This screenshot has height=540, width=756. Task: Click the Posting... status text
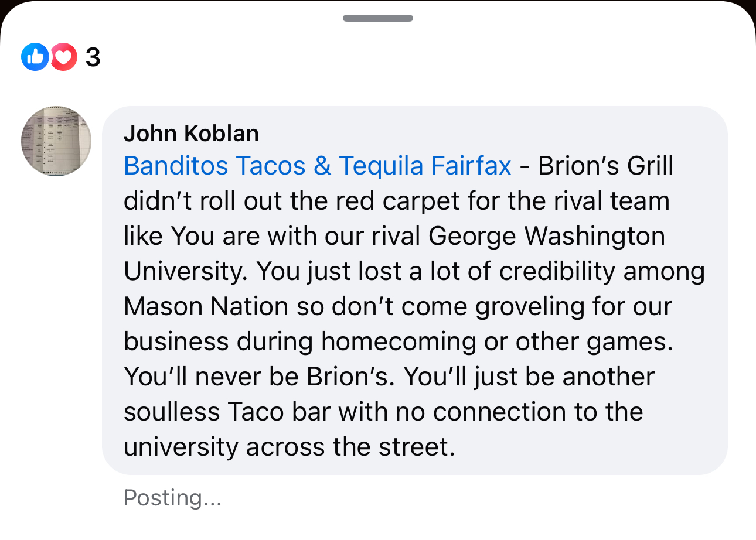coord(172,498)
